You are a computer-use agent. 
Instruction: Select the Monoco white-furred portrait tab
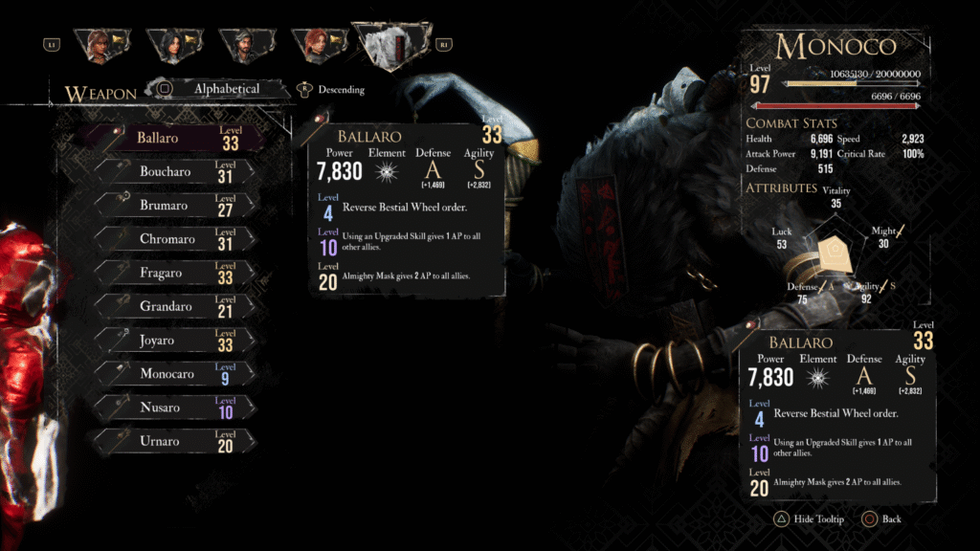[x=392, y=46]
